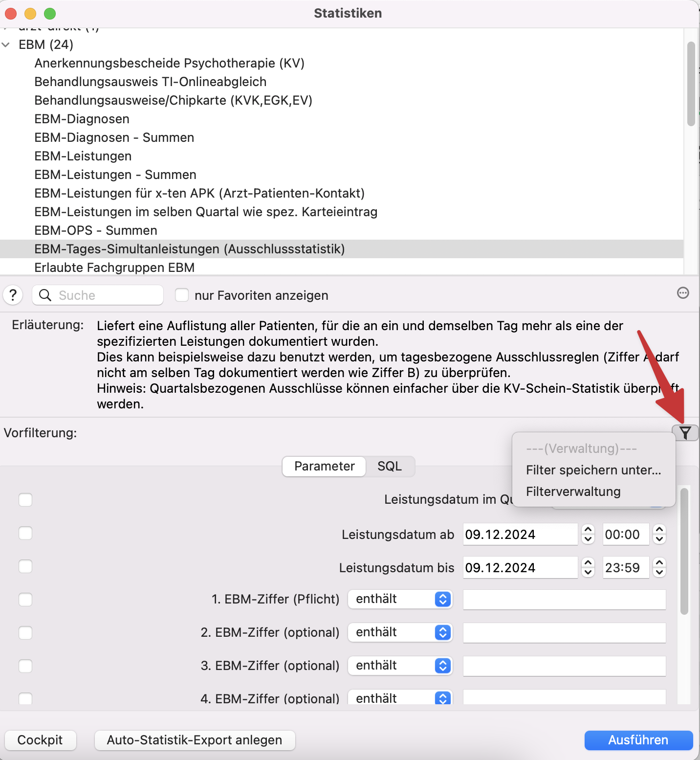Enable the 2. EBM-Ziffer (optional) checkbox
Screen dimensions: 700x760
tap(25, 633)
